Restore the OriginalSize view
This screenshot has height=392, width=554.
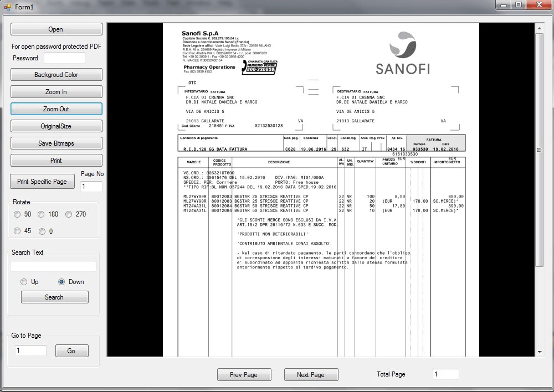pos(56,126)
